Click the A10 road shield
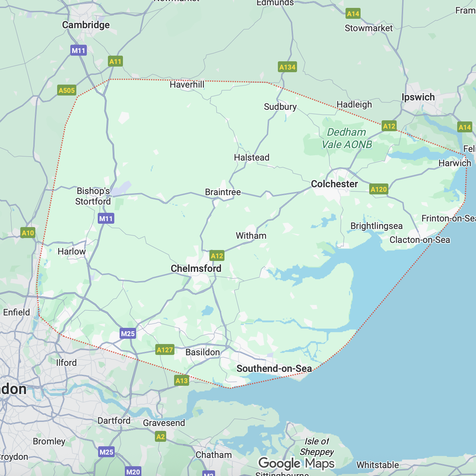The width and height of the screenshot is (476, 476). (28, 233)
